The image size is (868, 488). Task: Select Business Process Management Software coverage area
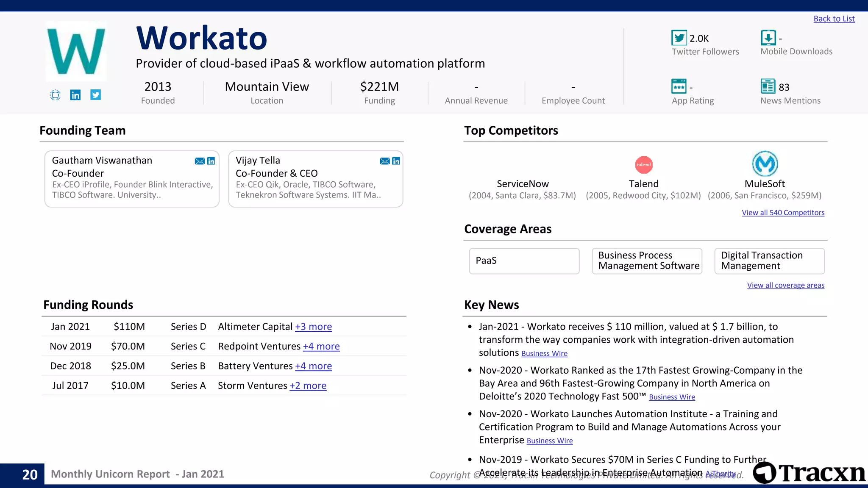647,261
